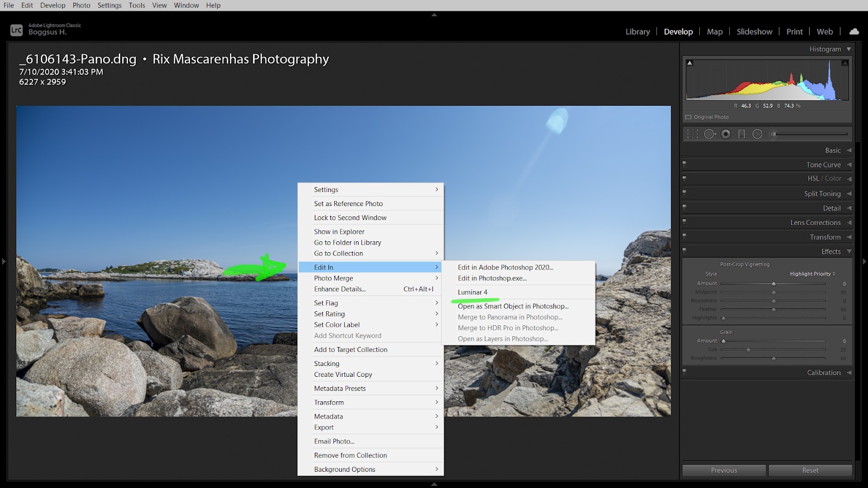
Task: Switch to the Map module
Action: [714, 32]
